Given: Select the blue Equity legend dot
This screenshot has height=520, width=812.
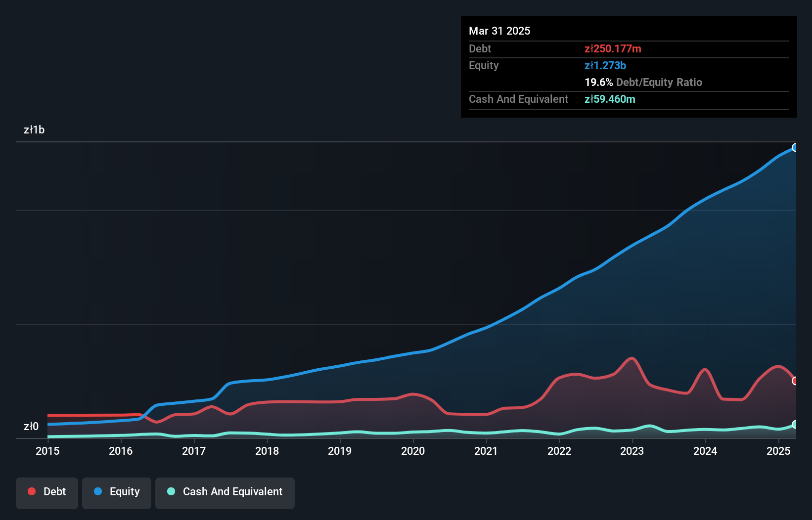Looking at the screenshot, I should pos(99,491).
